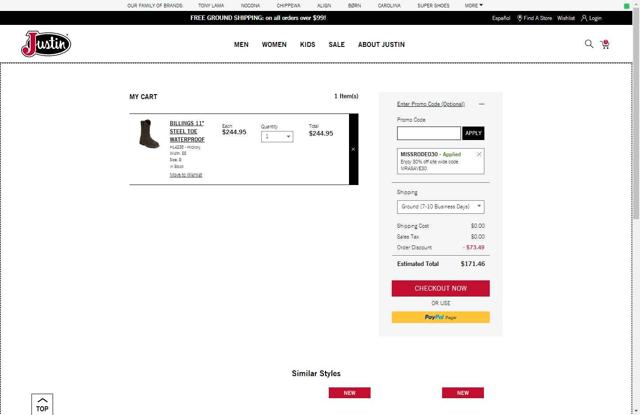Open the Ground shipping method dropdown
This screenshot has width=640, height=415.
(441, 206)
